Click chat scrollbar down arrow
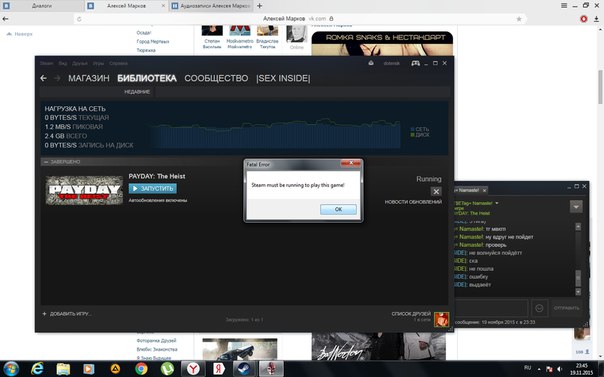Viewport: 604px width, 377px height. (x=578, y=292)
